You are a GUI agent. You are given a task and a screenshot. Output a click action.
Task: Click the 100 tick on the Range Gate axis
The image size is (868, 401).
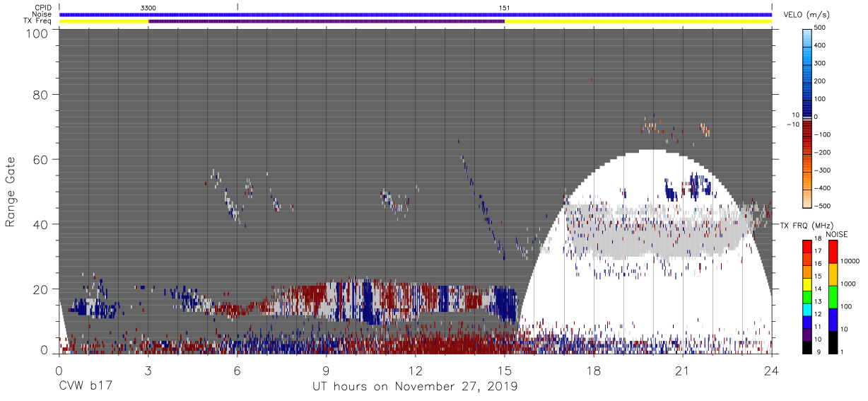pyautogui.click(x=38, y=33)
